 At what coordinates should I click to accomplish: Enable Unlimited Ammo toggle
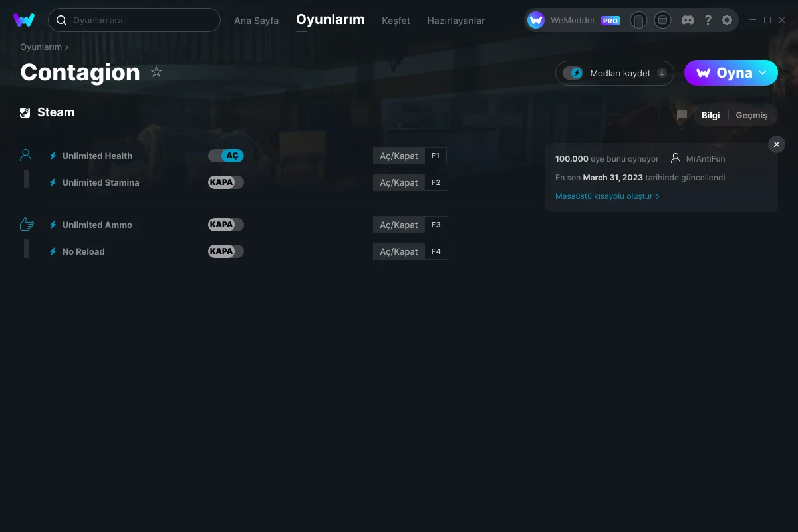pyautogui.click(x=226, y=225)
